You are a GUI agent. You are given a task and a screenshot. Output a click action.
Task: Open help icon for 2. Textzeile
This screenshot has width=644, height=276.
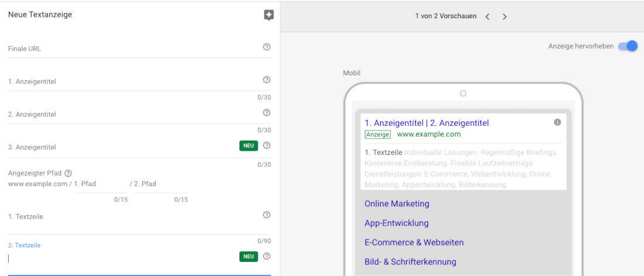[x=266, y=256]
